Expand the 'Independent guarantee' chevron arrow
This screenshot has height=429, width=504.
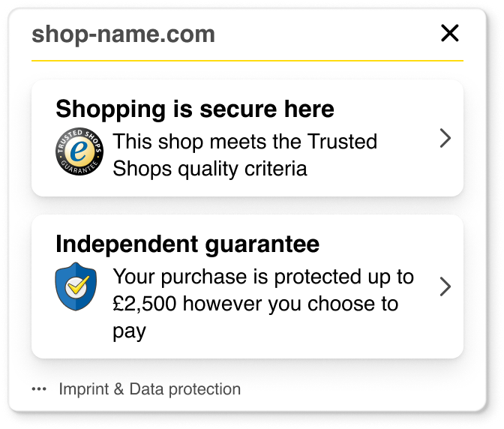click(445, 286)
